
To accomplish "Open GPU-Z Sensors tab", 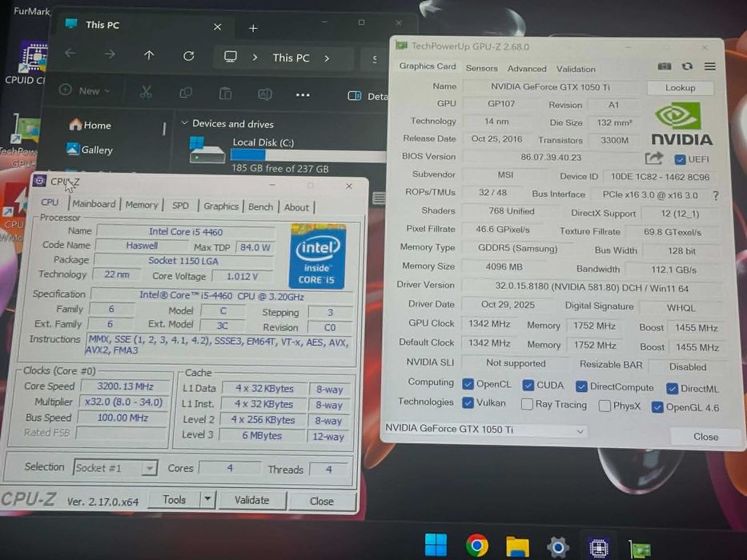I will (481, 68).
